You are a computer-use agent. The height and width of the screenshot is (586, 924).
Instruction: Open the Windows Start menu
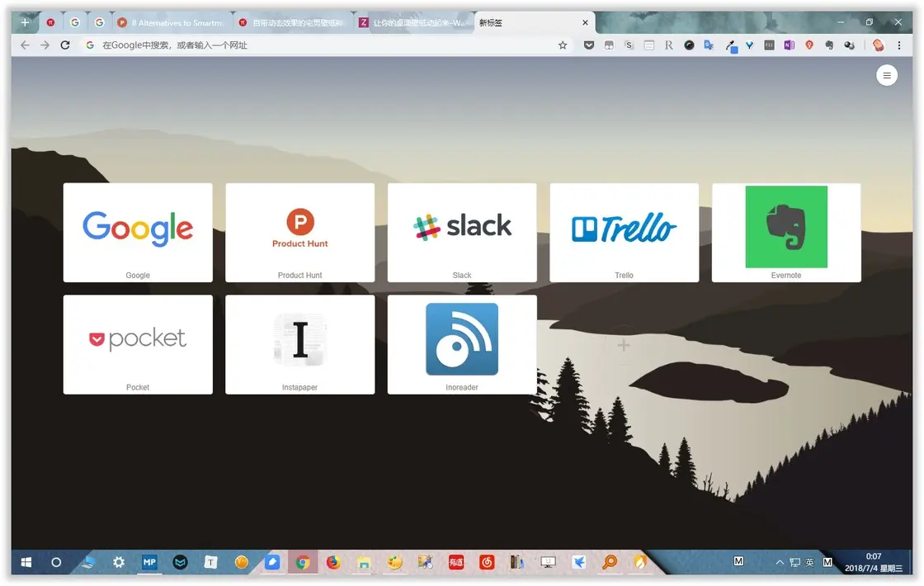click(x=26, y=562)
